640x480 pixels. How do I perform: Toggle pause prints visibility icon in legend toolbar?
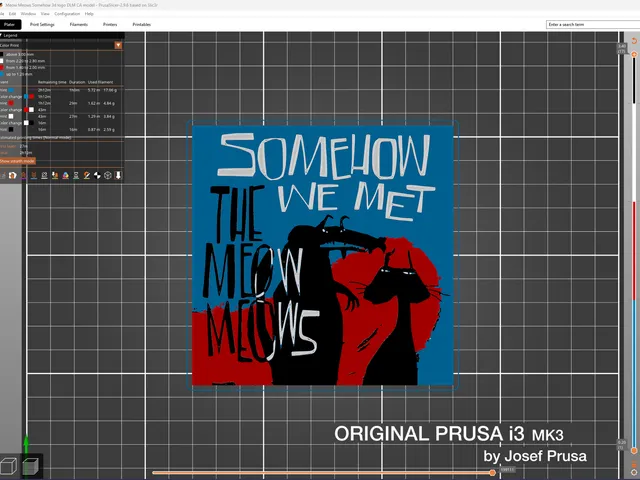coord(76,175)
